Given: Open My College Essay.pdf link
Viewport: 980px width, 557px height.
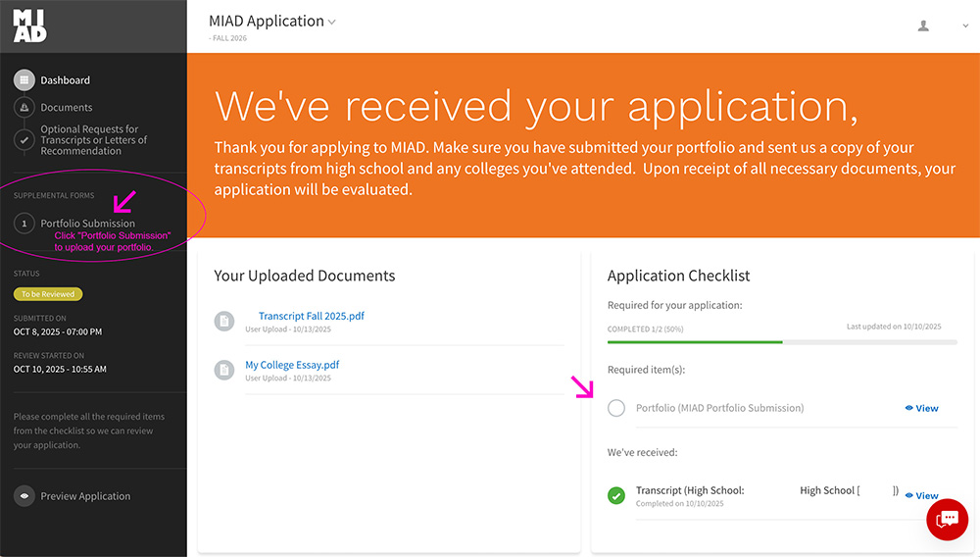Looking at the screenshot, I should tap(292, 365).
